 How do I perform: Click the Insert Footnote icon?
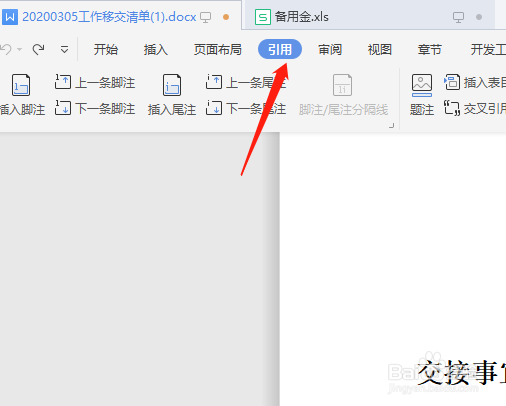click(21, 85)
